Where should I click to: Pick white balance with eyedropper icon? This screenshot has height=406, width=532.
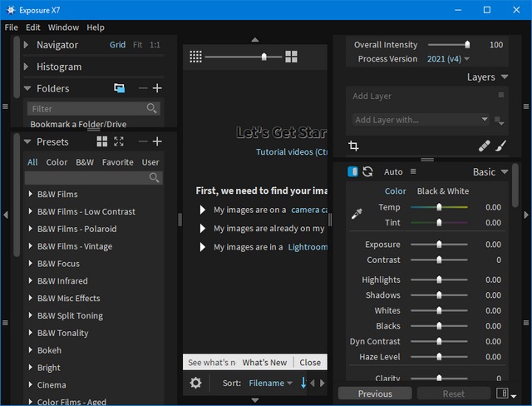pos(357,215)
